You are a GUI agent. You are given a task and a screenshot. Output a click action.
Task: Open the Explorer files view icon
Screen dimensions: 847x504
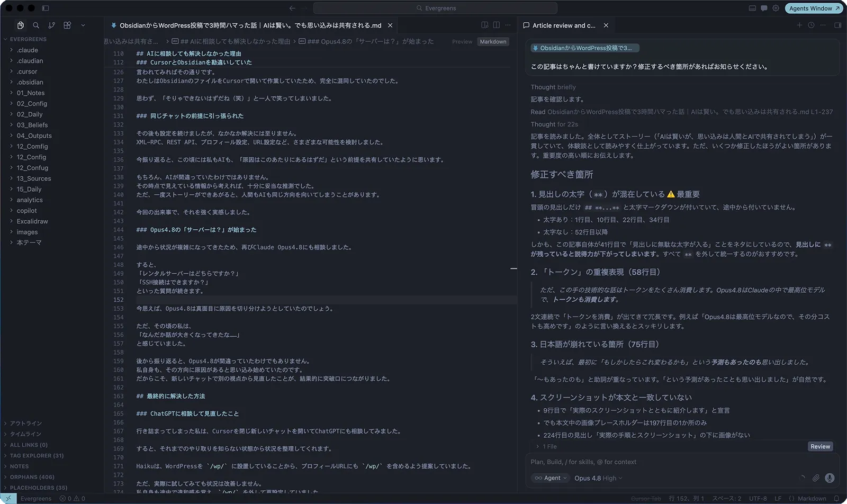pos(20,25)
